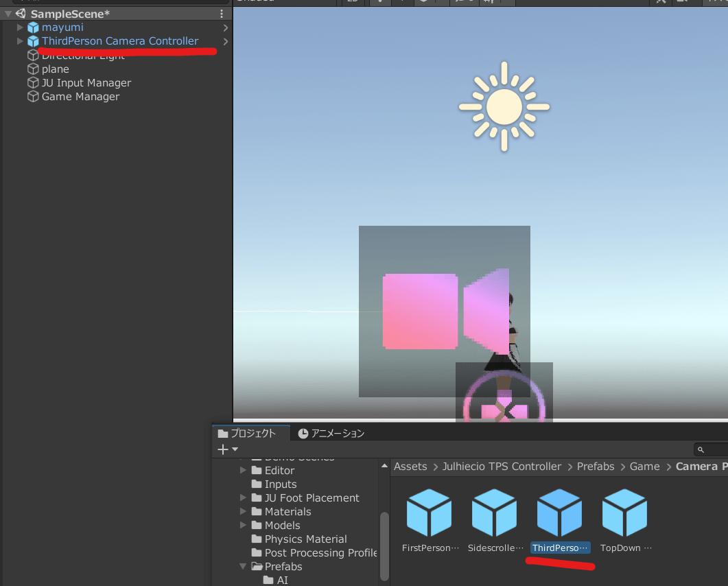Click the folder tree vertical scrollbar

384,546
